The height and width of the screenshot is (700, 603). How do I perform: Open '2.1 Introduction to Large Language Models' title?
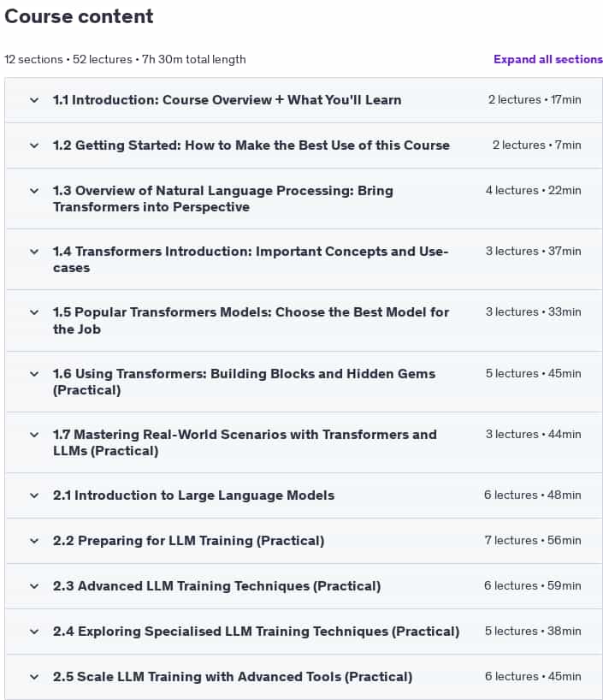click(193, 495)
